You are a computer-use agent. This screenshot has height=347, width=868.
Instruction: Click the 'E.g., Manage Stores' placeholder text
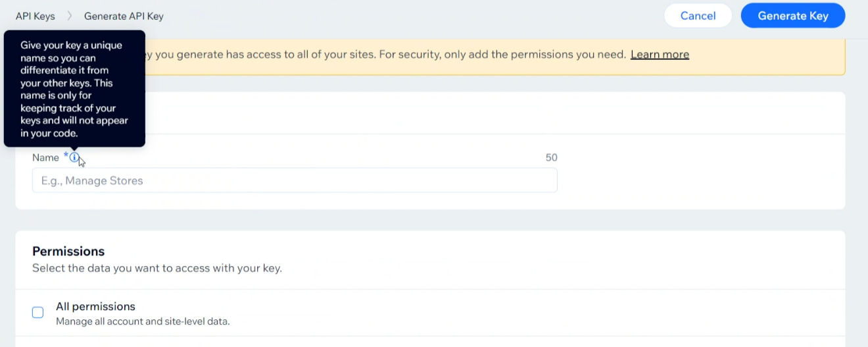pyautogui.click(x=92, y=180)
